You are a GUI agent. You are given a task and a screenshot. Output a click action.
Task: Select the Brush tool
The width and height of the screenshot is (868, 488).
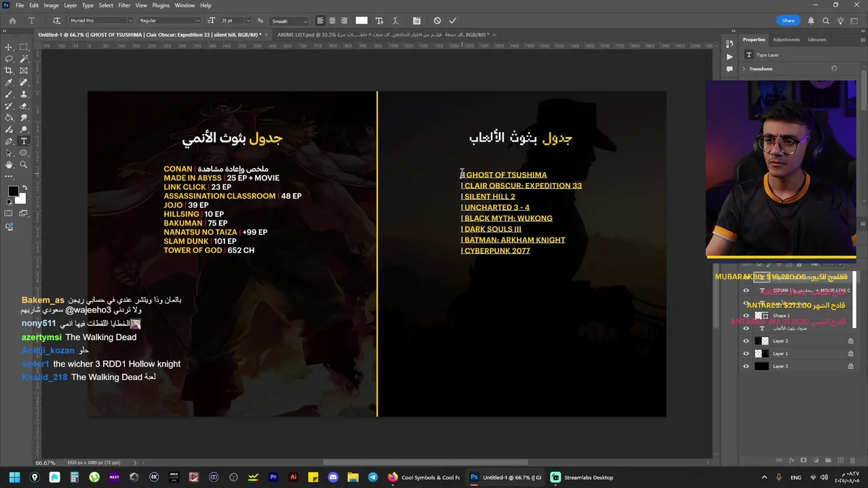click(9, 94)
